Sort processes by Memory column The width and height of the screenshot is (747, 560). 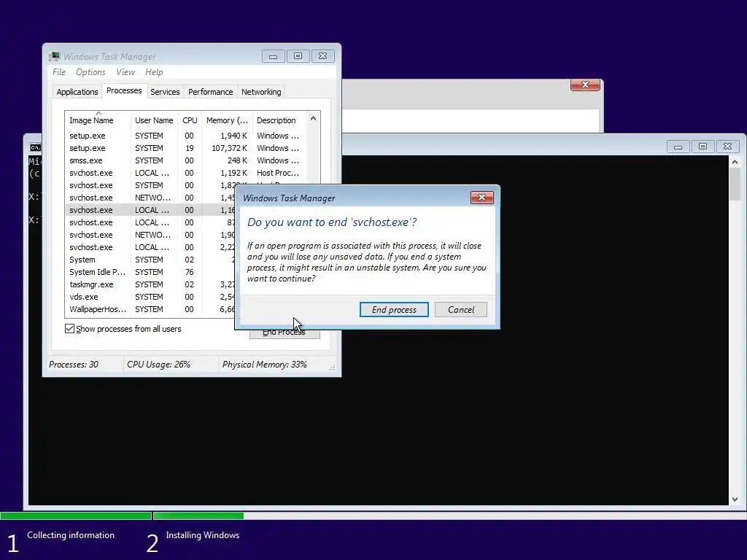pyautogui.click(x=227, y=120)
